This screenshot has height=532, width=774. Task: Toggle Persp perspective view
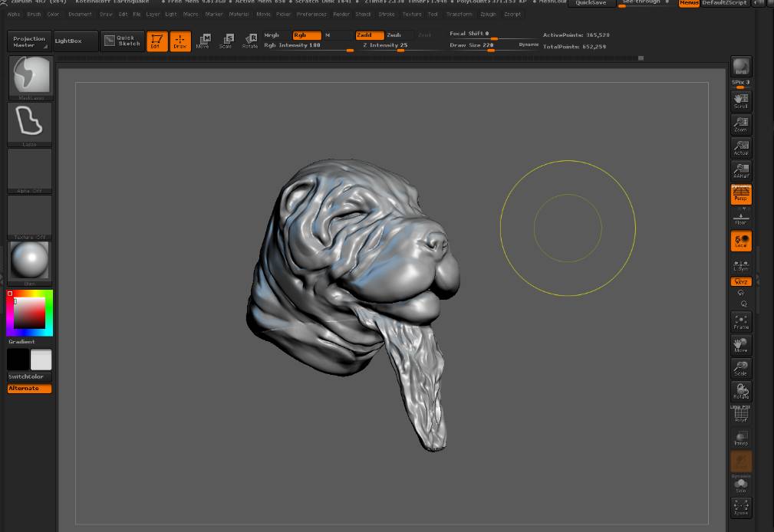point(741,194)
